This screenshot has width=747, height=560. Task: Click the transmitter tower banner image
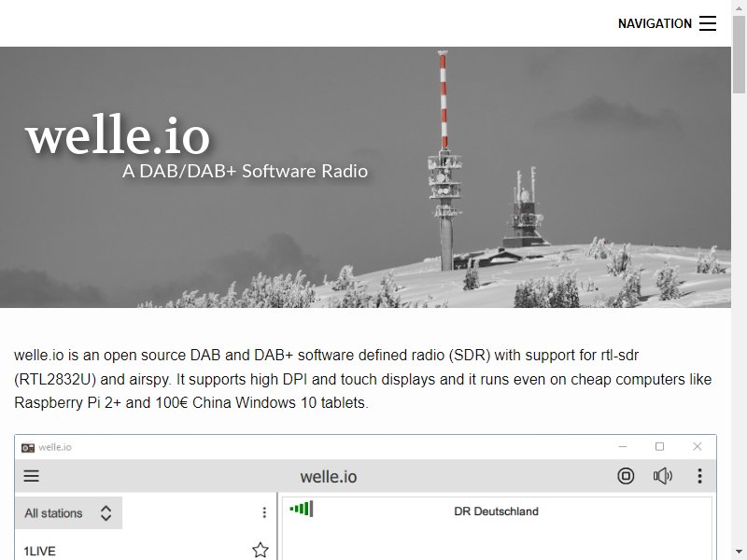365,177
